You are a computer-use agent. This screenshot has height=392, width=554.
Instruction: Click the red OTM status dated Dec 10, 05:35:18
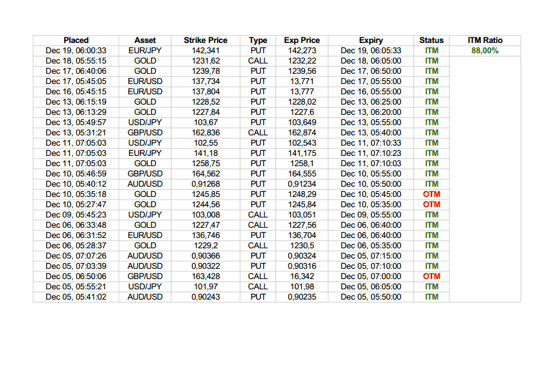(x=431, y=194)
